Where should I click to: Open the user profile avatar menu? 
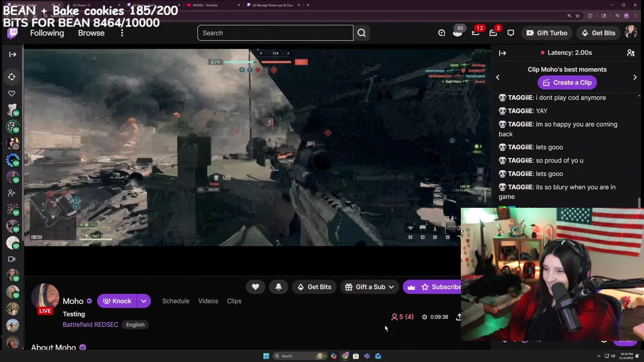630,33
